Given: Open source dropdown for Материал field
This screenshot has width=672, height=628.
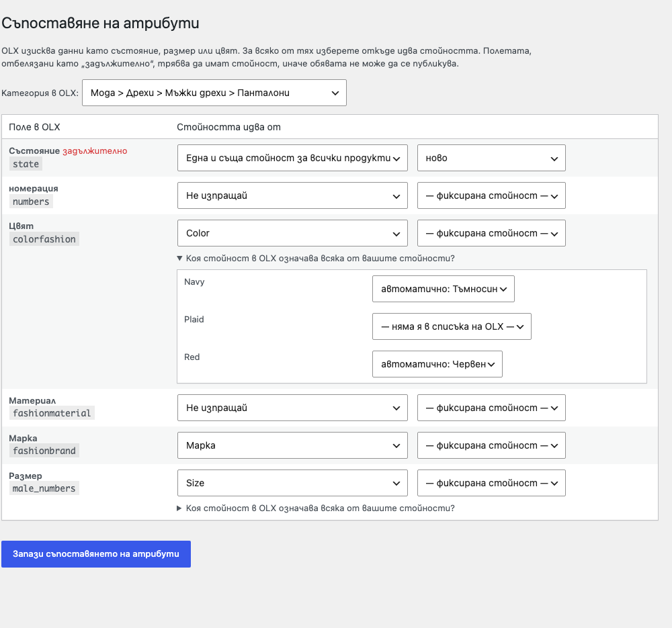Looking at the screenshot, I should [292, 408].
